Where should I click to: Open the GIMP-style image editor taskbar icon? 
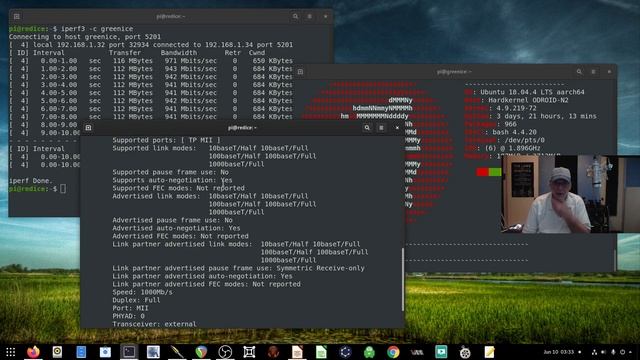pos(153,352)
